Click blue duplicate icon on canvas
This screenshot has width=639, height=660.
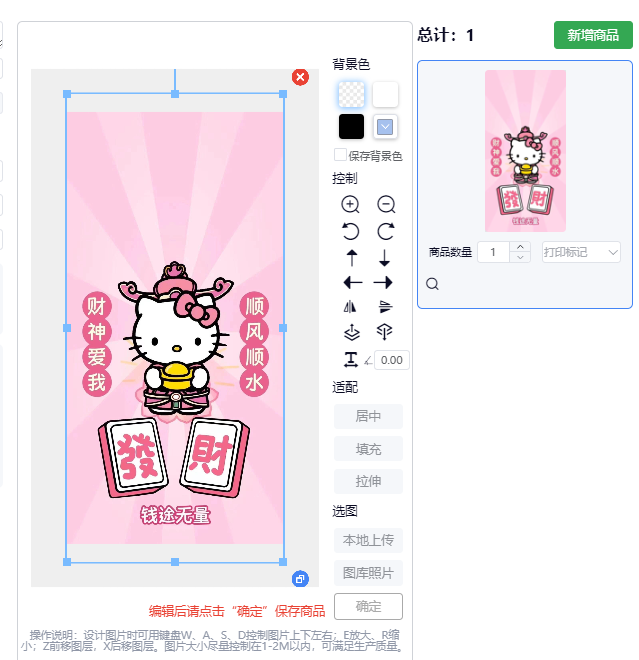(x=300, y=579)
